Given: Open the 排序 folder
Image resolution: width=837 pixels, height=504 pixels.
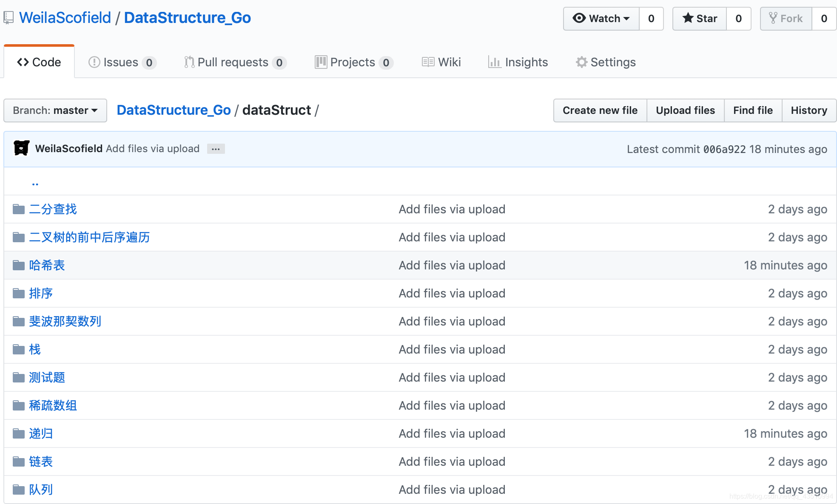Looking at the screenshot, I should pos(41,293).
